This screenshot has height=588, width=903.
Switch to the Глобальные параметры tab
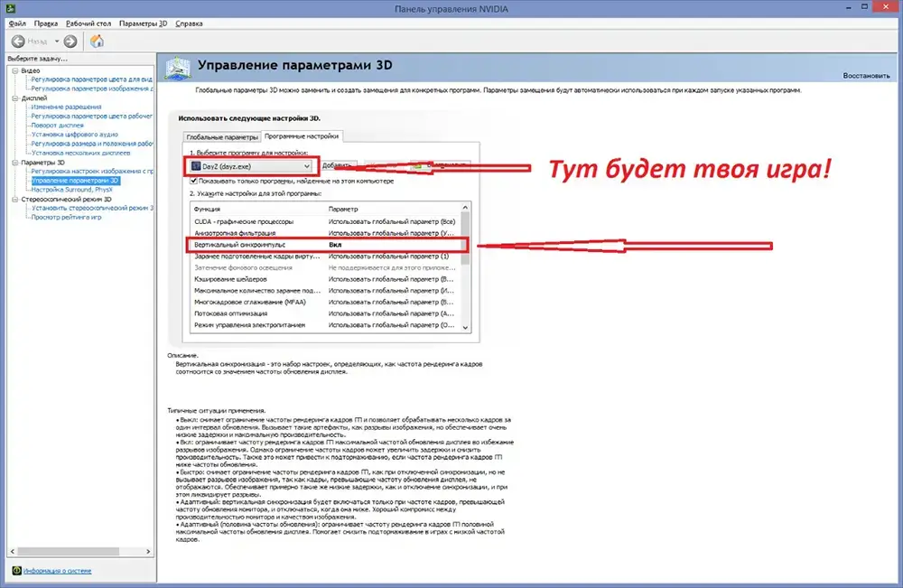click(x=221, y=136)
